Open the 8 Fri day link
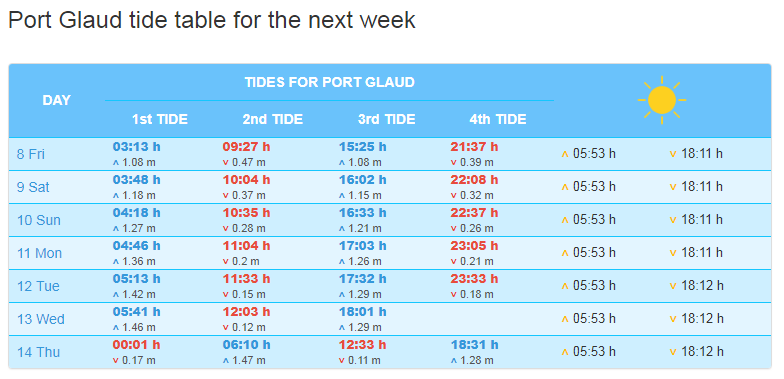The height and width of the screenshot is (379, 784). (30, 154)
